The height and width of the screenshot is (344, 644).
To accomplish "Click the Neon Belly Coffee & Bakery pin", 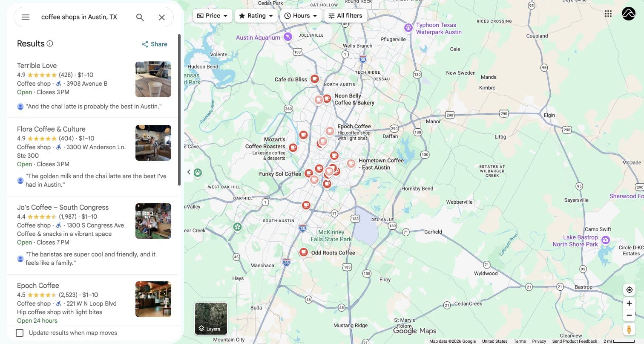I will [327, 99].
